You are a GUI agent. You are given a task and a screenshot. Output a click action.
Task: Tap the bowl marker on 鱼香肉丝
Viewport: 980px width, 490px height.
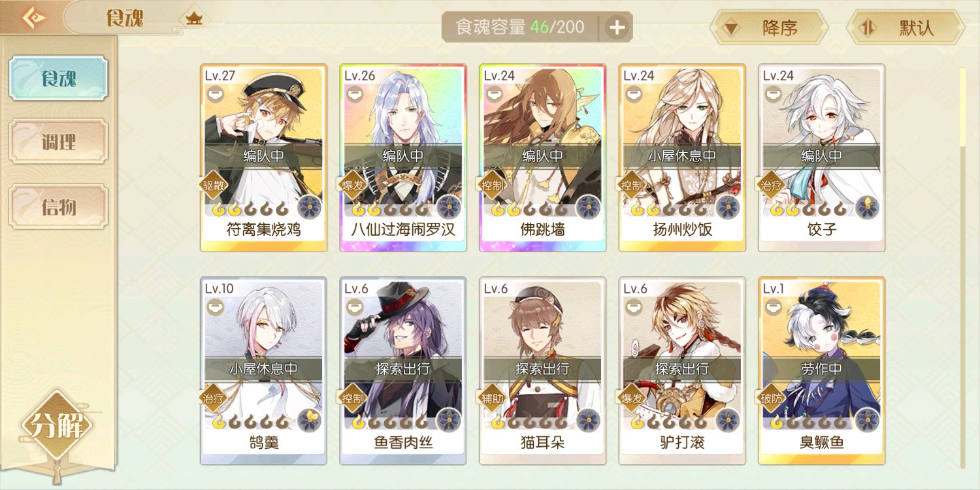[x=353, y=307]
